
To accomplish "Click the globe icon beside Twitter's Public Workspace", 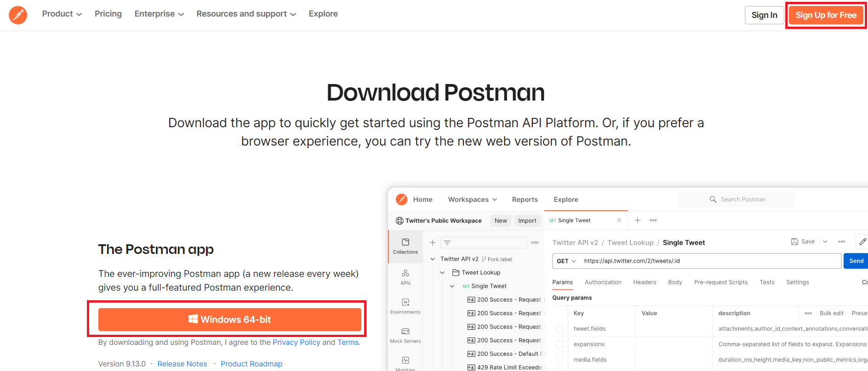I will click(400, 221).
